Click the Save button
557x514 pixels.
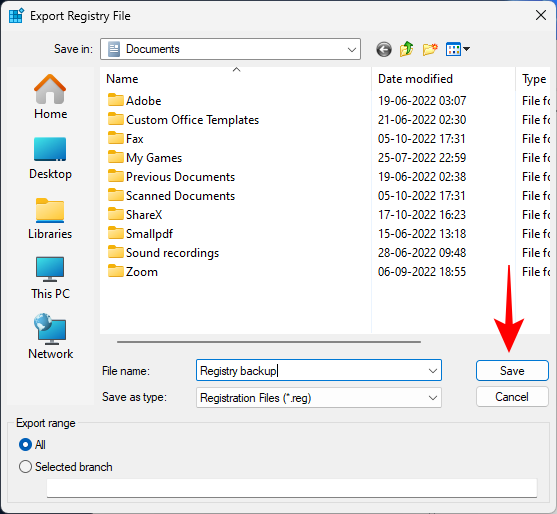tap(512, 371)
